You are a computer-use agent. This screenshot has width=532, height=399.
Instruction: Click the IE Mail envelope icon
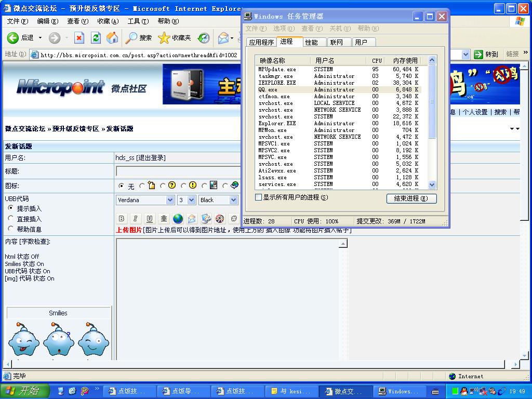pyautogui.click(x=223, y=37)
